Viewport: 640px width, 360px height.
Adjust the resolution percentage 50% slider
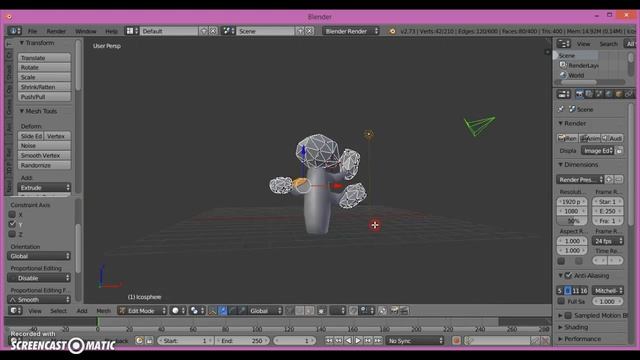coord(572,221)
